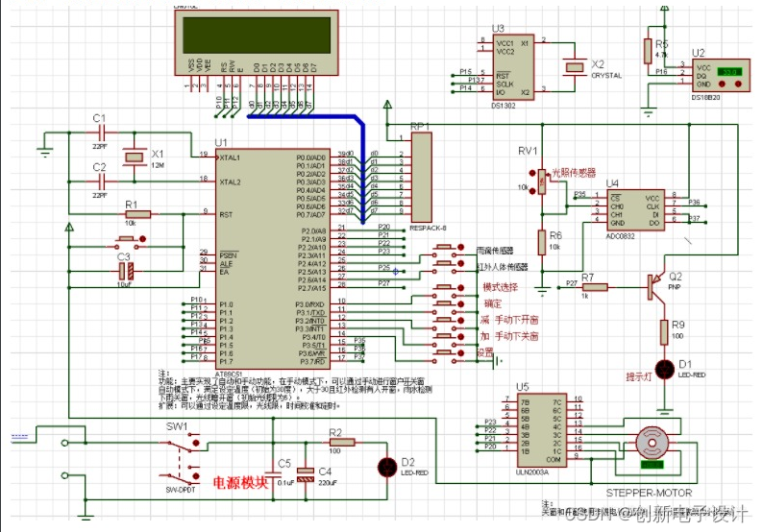Select the AT89C51 microcontroller U1
The height and width of the screenshot is (532, 763).
coord(273,258)
